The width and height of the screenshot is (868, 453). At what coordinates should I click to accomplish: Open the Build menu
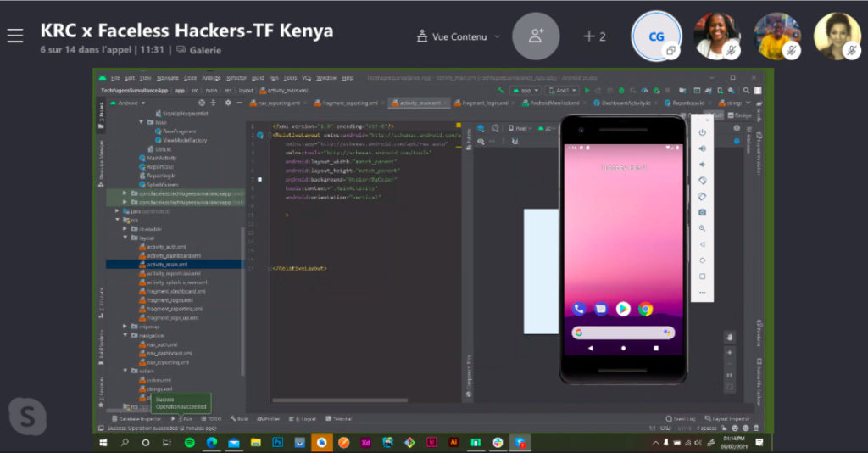tap(258, 78)
